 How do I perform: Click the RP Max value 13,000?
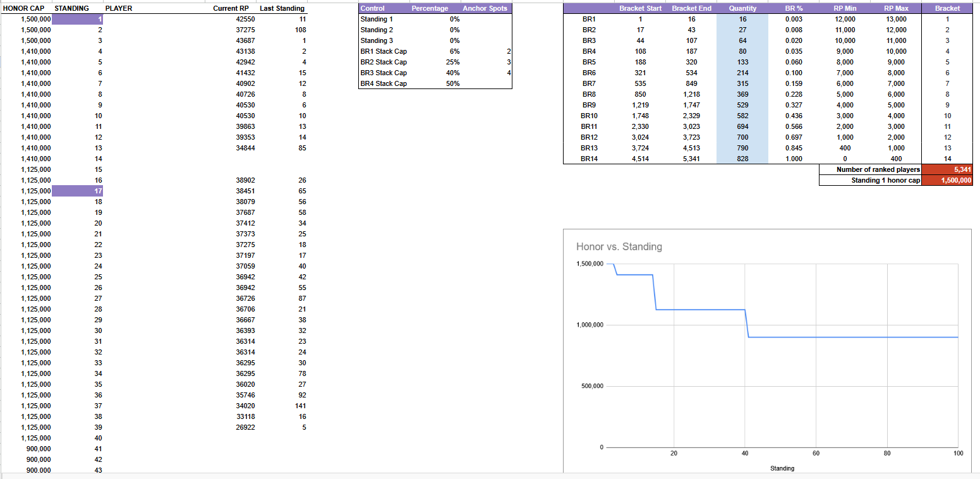tap(896, 19)
